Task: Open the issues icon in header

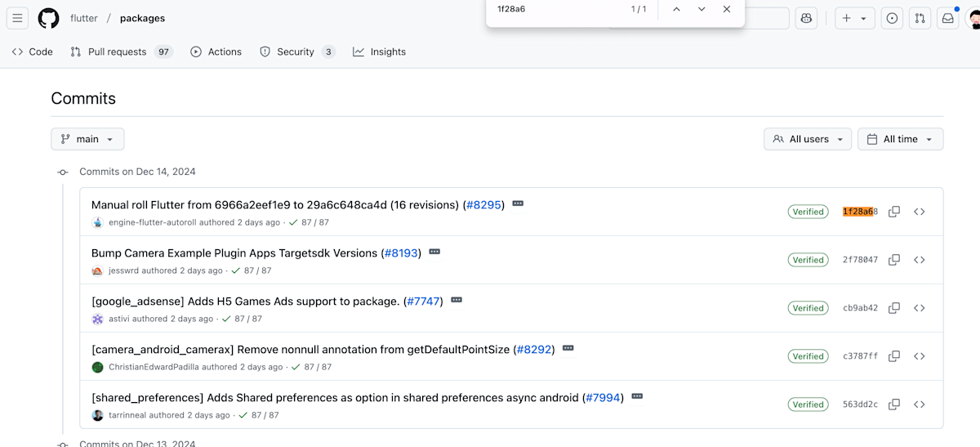Action: pyautogui.click(x=893, y=18)
